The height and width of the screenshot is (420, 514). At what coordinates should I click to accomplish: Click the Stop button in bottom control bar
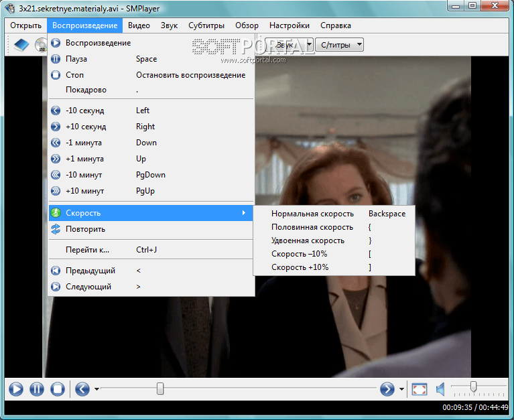pyautogui.click(x=58, y=389)
